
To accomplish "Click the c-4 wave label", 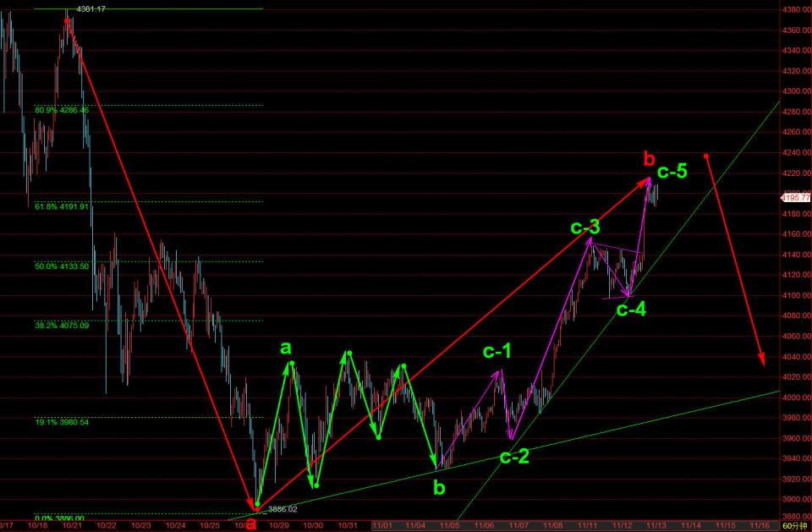I will coord(631,310).
